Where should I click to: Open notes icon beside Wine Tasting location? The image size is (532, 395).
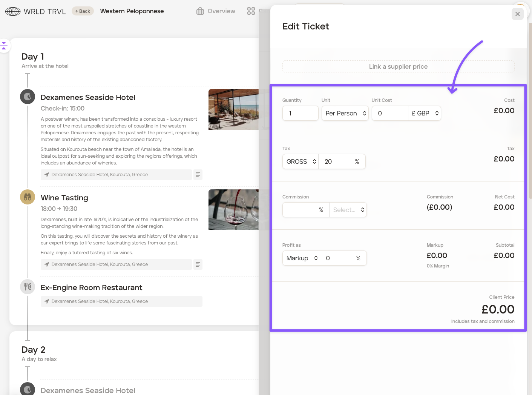tap(198, 264)
